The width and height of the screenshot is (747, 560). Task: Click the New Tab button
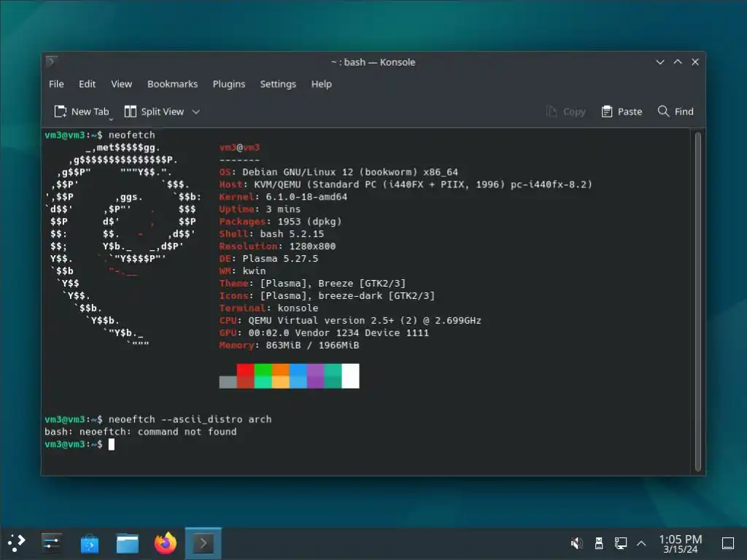(82, 112)
